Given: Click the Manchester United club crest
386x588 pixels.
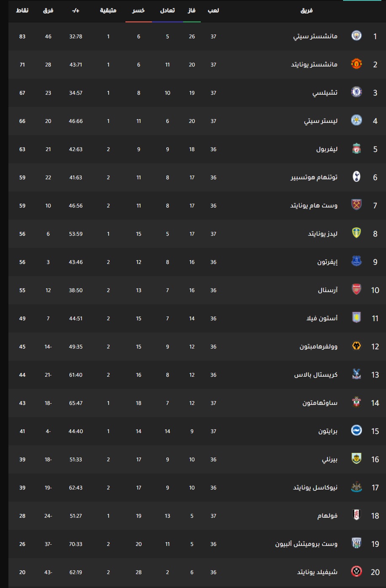Looking at the screenshot, I should 357,64.
